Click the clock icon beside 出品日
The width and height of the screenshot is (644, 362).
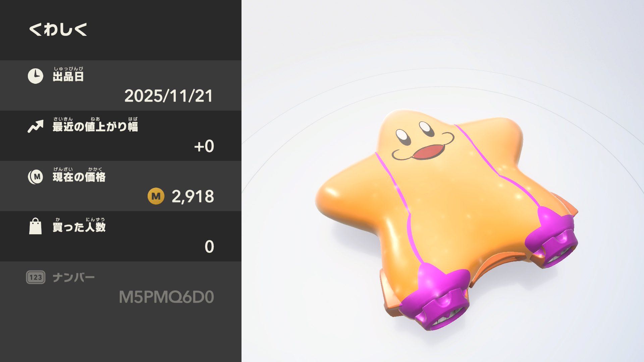coord(36,76)
